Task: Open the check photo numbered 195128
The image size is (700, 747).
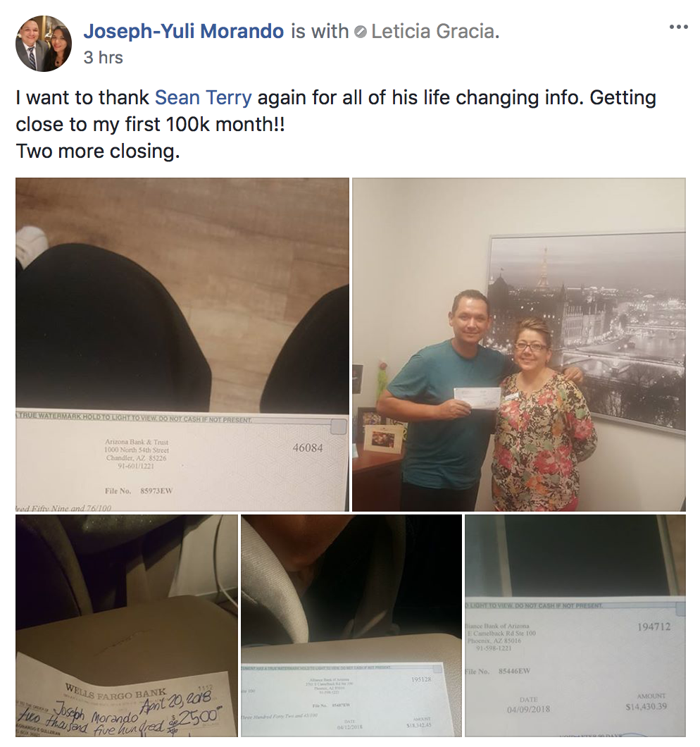Action: click(x=351, y=626)
